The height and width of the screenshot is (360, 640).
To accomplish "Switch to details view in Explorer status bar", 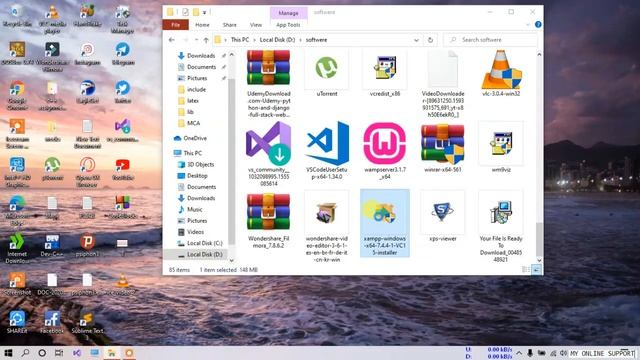I will [x=526, y=270].
